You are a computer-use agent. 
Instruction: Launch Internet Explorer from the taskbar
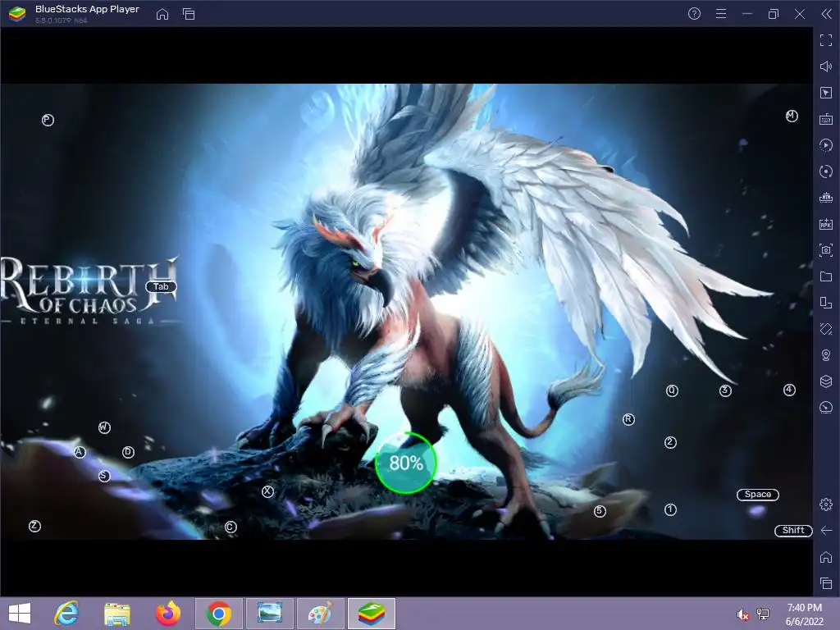(67, 614)
